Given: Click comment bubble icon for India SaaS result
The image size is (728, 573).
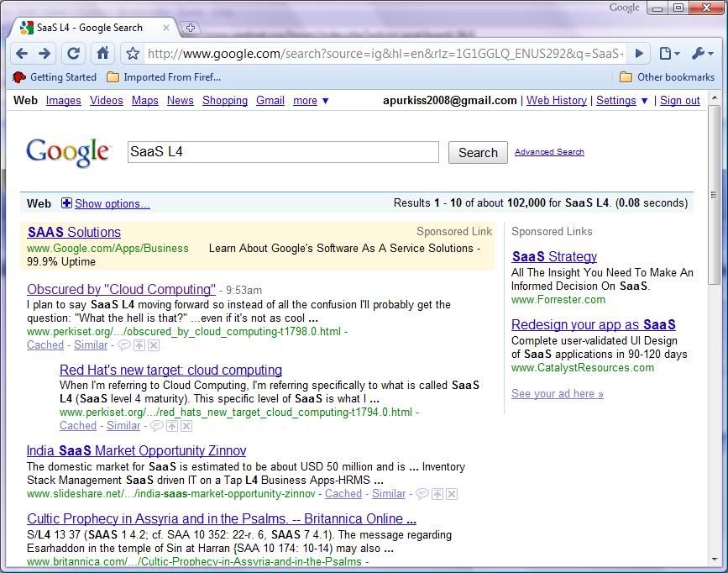Looking at the screenshot, I should (x=422, y=493).
